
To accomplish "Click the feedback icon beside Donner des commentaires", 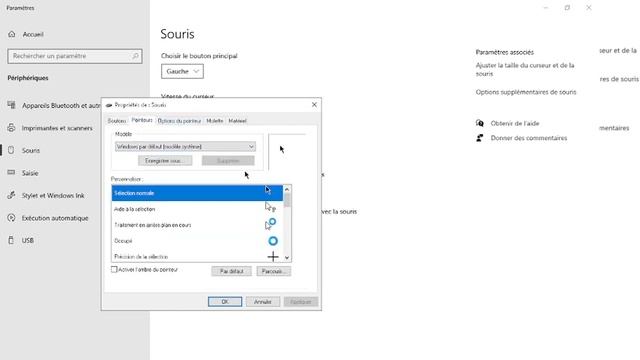I will 480,138.
